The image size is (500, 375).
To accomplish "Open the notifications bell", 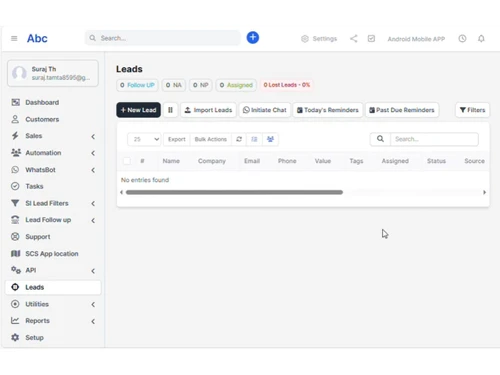I will coord(481,39).
